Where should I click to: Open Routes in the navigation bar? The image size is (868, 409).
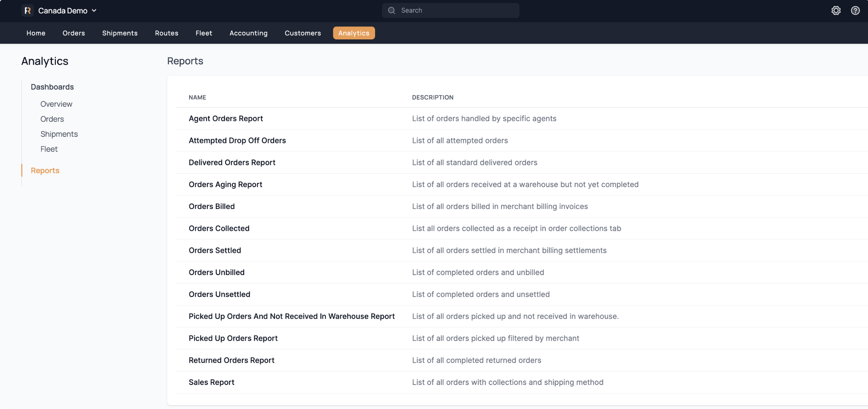(x=166, y=33)
